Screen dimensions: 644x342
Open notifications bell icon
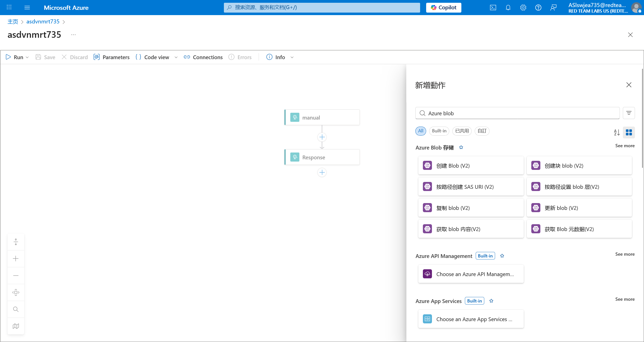[508, 8]
